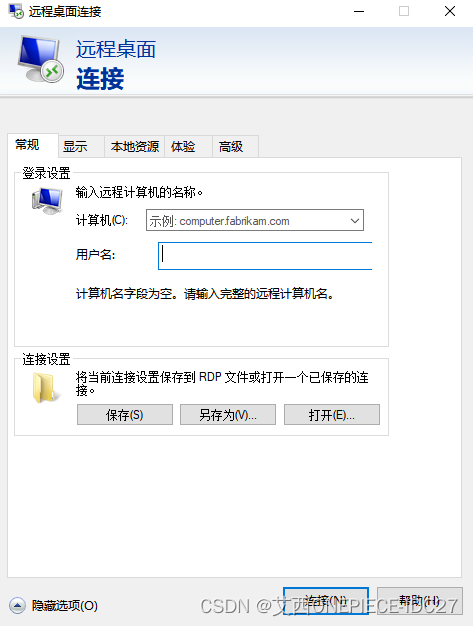Click into the 用户名 text field

click(265, 256)
